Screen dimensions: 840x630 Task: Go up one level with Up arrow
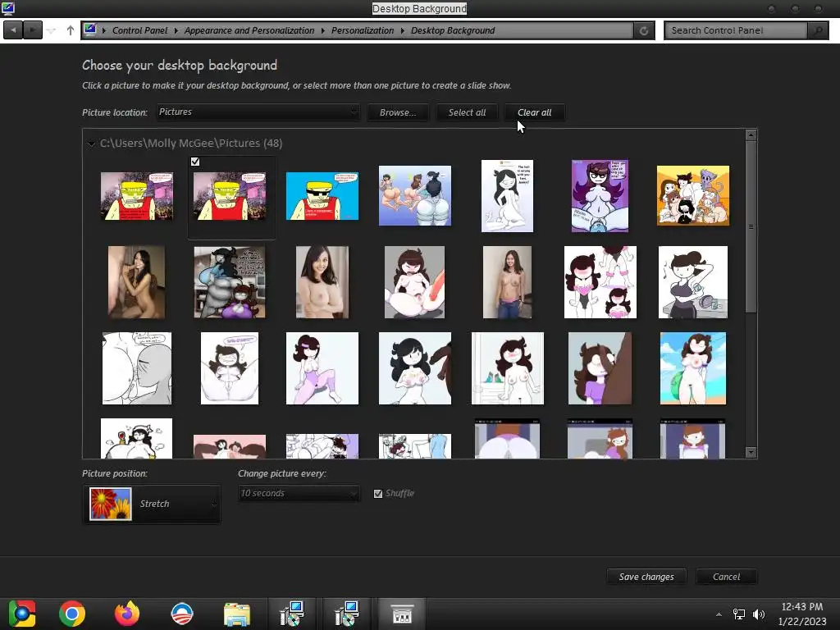coord(71,30)
